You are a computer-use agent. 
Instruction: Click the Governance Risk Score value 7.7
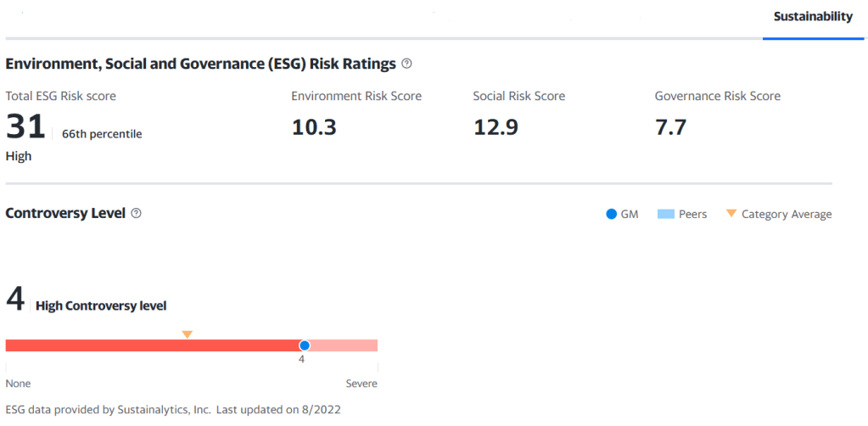670,127
